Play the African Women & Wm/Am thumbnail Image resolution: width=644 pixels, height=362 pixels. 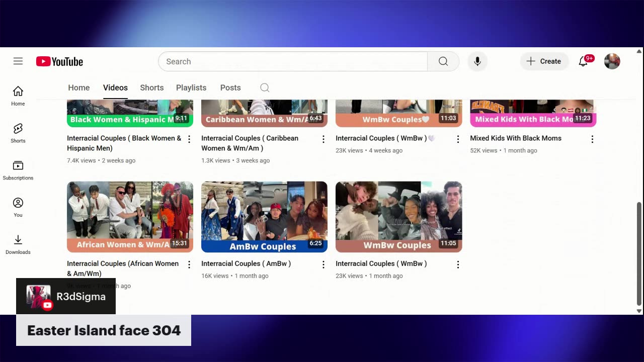[130, 217]
